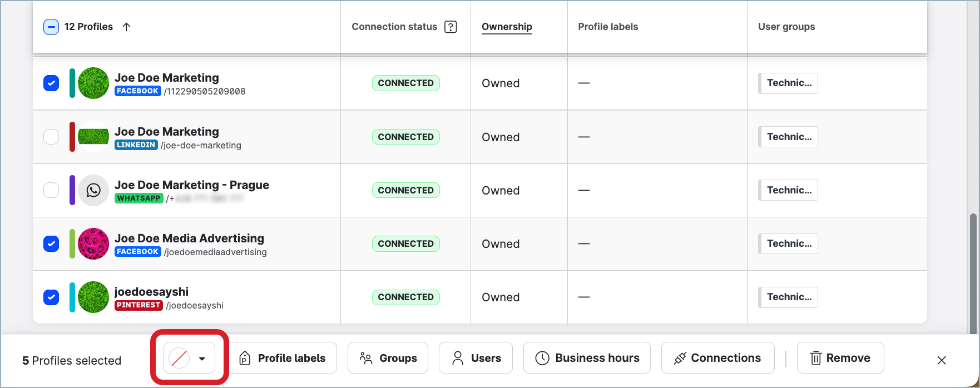Click the WhatsApp avatar for Joe Doe Marketing - Prague

(x=93, y=190)
